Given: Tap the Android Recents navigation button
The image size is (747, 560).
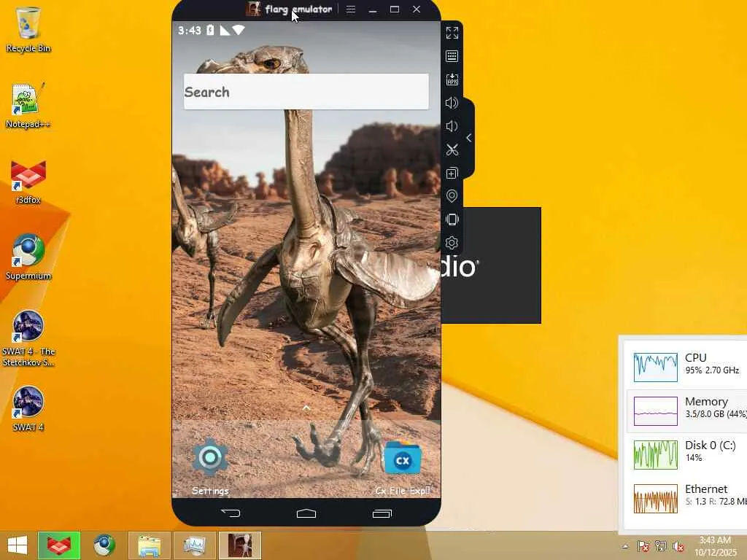Looking at the screenshot, I should (x=382, y=513).
